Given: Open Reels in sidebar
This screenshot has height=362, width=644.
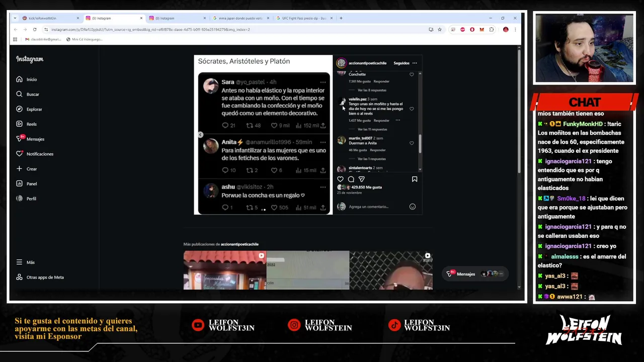Looking at the screenshot, I should coord(26,124).
